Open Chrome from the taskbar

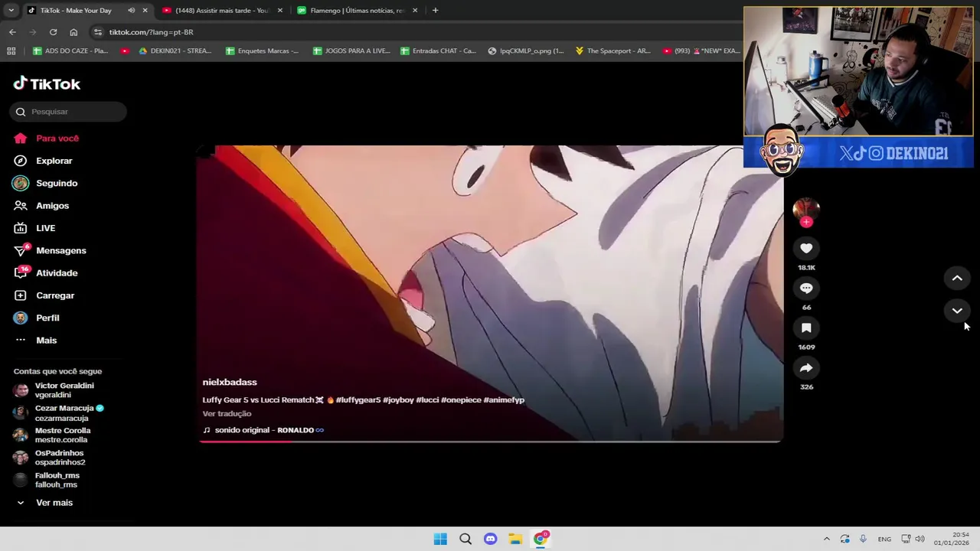[x=541, y=539]
